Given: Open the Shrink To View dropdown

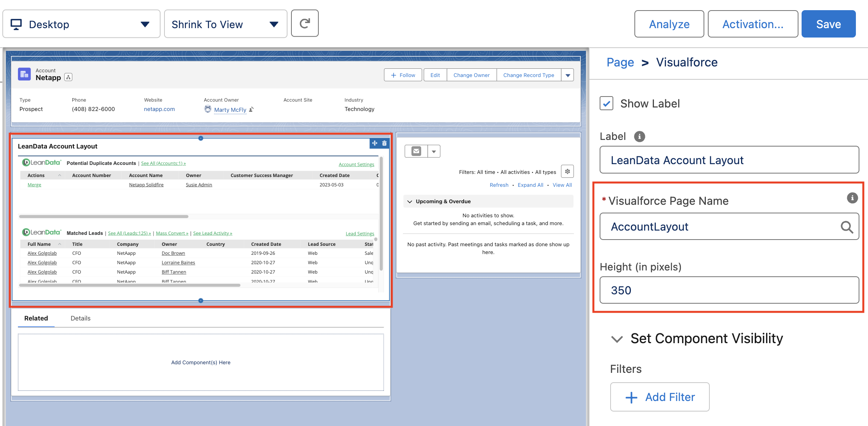Looking at the screenshot, I should click(x=226, y=24).
